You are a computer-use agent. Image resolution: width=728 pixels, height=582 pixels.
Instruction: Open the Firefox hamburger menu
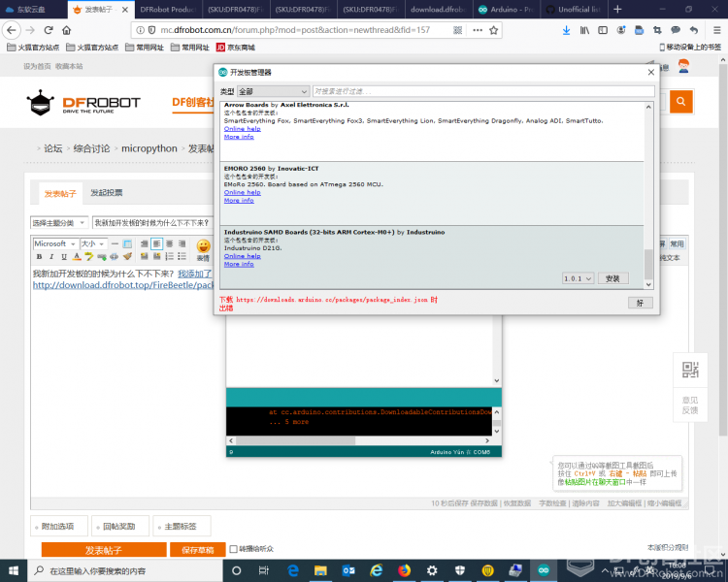717,30
